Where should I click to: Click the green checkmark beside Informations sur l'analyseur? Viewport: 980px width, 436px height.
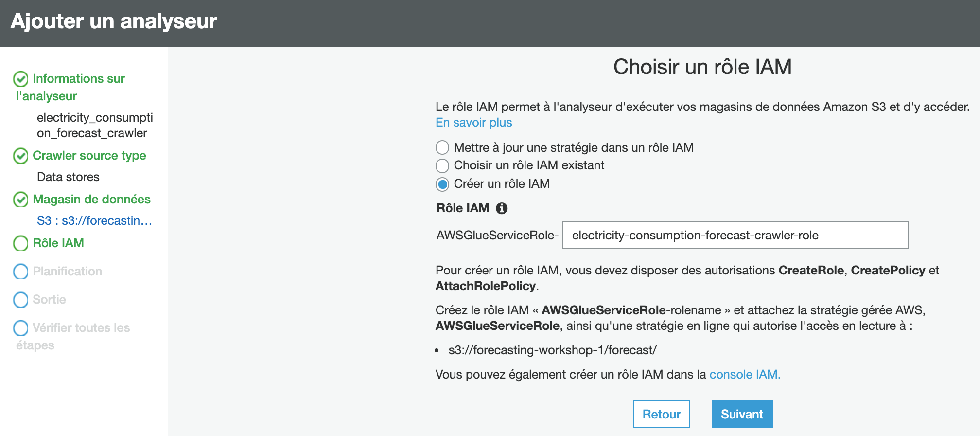pos(20,78)
